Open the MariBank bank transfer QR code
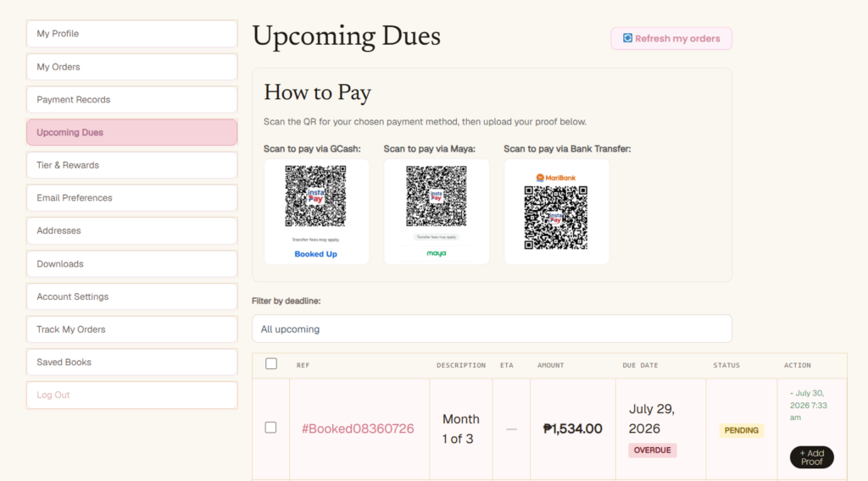 [556, 218]
